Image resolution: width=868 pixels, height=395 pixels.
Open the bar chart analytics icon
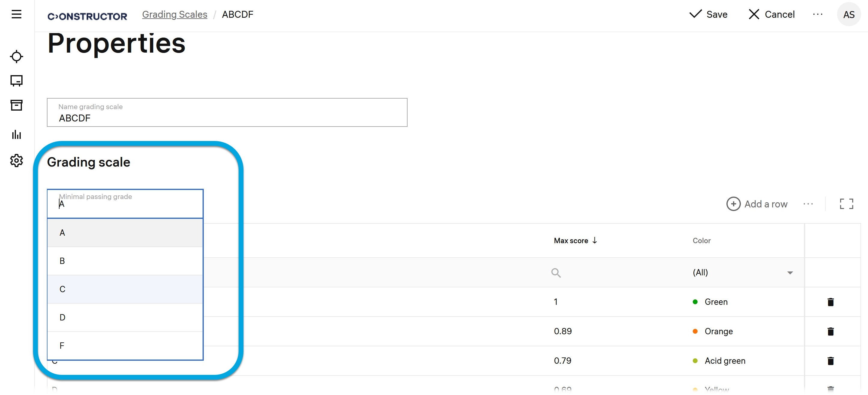(16, 134)
